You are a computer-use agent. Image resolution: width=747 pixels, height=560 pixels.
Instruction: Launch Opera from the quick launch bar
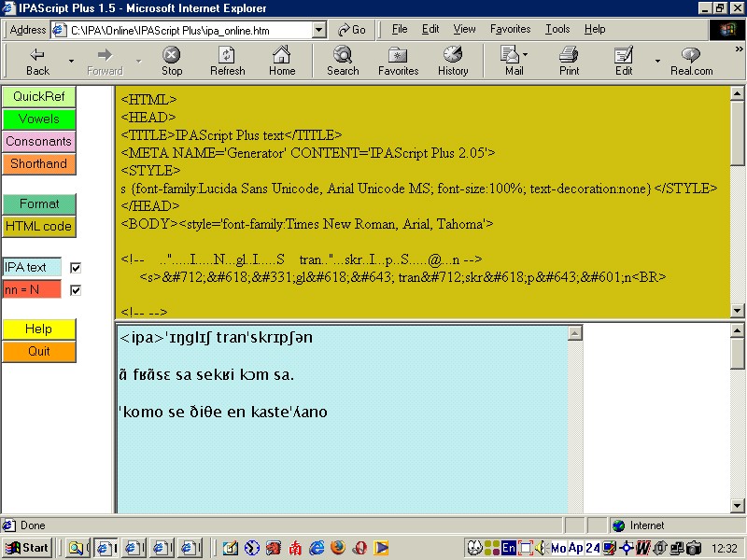359,548
